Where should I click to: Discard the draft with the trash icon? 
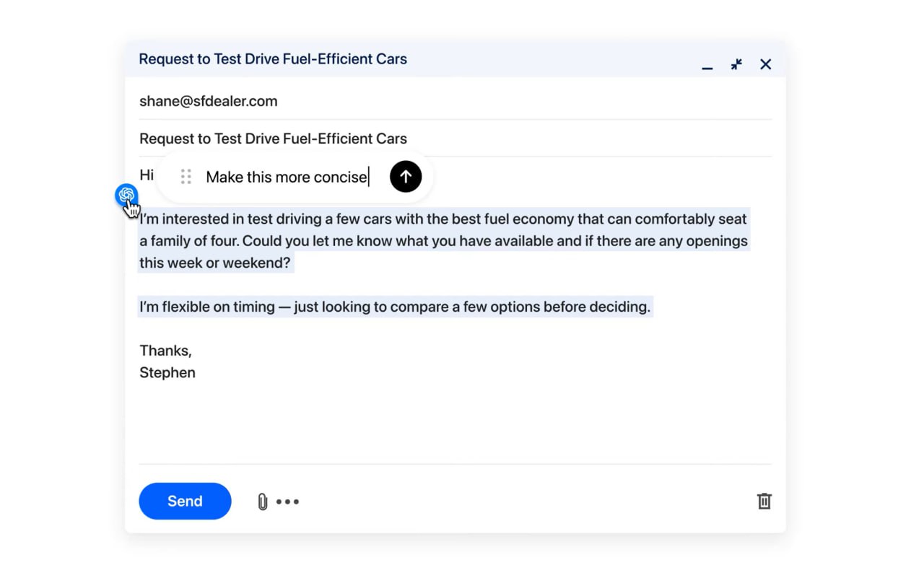point(764,502)
